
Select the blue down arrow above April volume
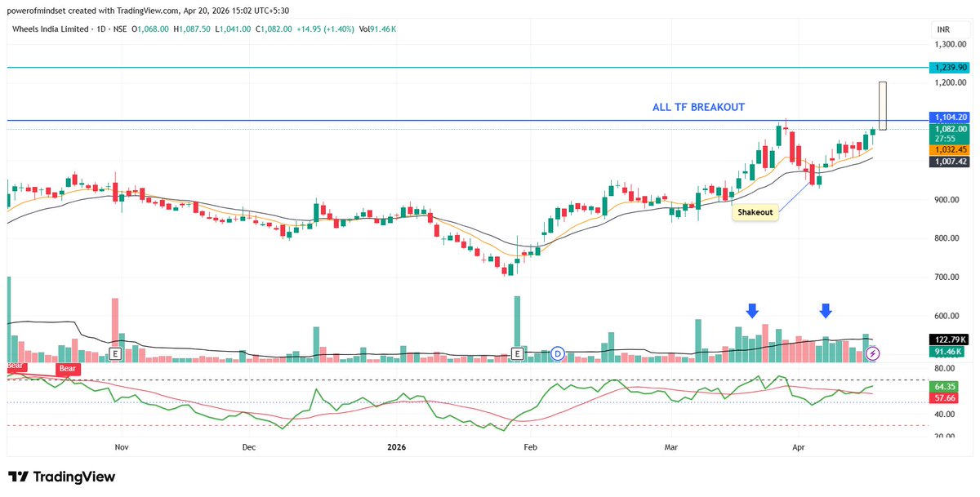pyautogui.click(x=826, y=310)
